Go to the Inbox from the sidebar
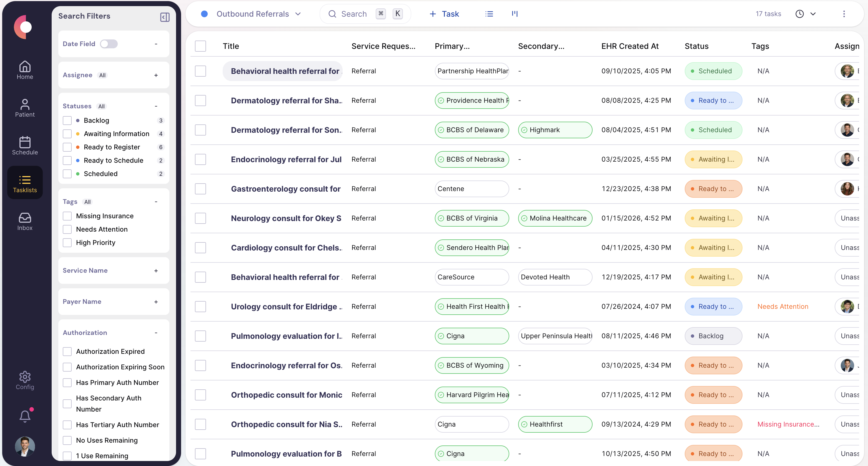The image size is (868, 466). 25,221
